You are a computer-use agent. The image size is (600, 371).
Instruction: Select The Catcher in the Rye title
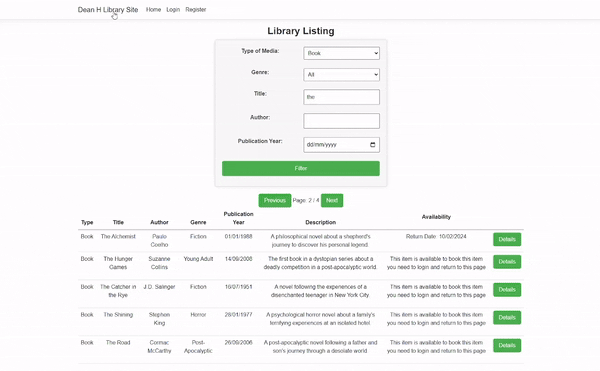coord(118,291)
